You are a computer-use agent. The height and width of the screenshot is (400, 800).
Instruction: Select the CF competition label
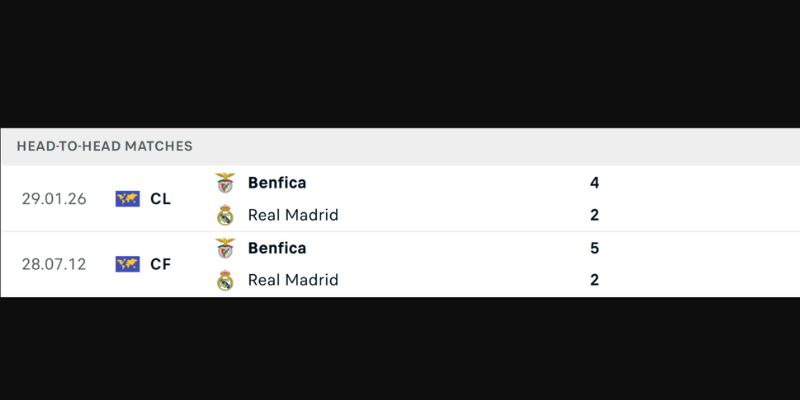click(160, 264)
